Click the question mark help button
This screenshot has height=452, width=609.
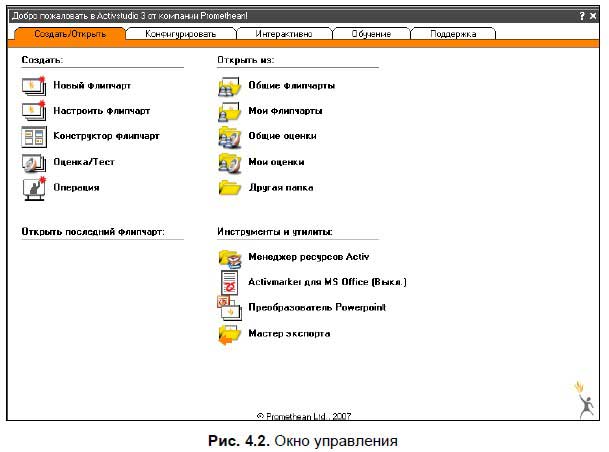582,16
